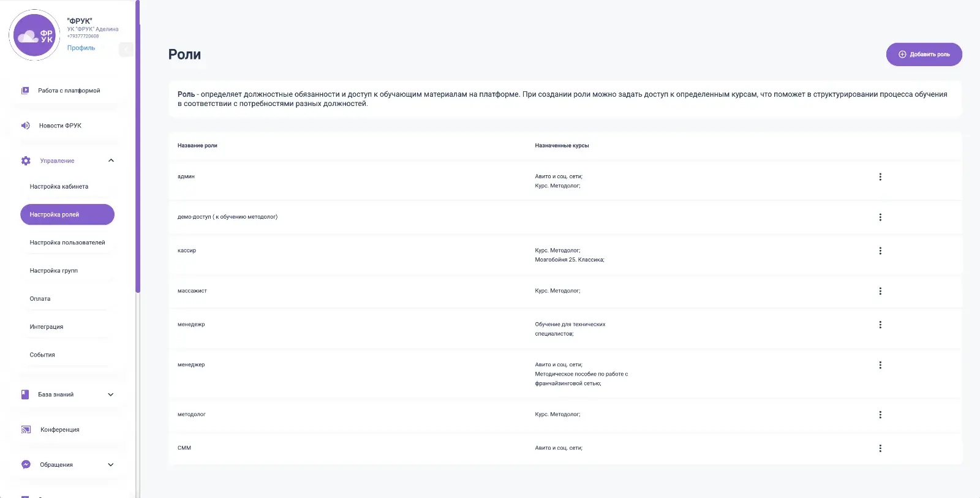
Task: Click the megaphone icon beside Новости ФРУК
Action: (x=25, y=126)
